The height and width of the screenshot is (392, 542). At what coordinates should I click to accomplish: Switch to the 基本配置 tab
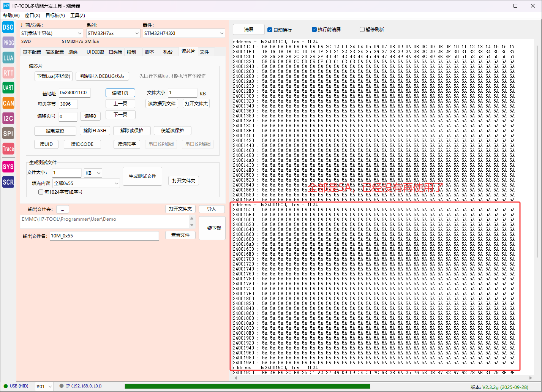tap(32, 52)
